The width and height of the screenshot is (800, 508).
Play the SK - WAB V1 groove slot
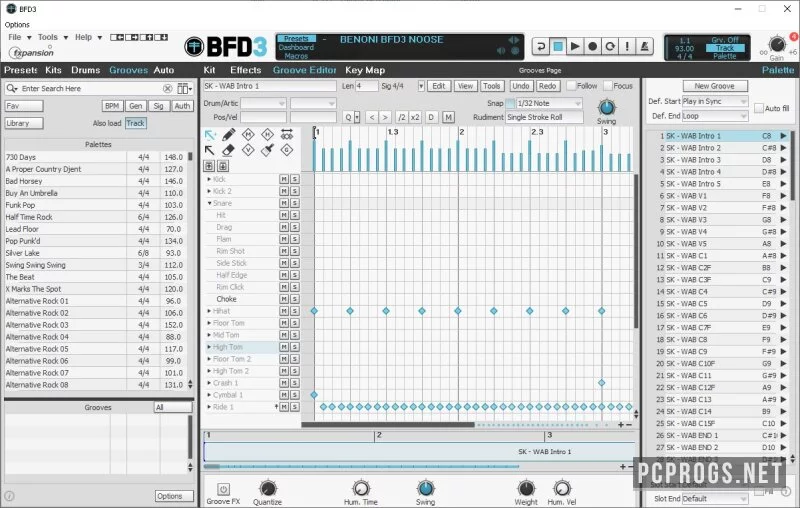(x=783, y=196)
